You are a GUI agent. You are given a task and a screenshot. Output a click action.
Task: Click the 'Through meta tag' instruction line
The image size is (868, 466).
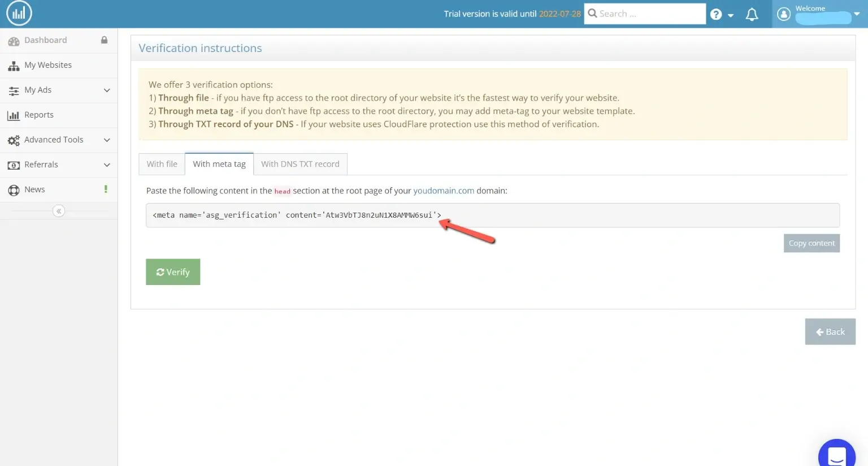(x=392, y=111)
